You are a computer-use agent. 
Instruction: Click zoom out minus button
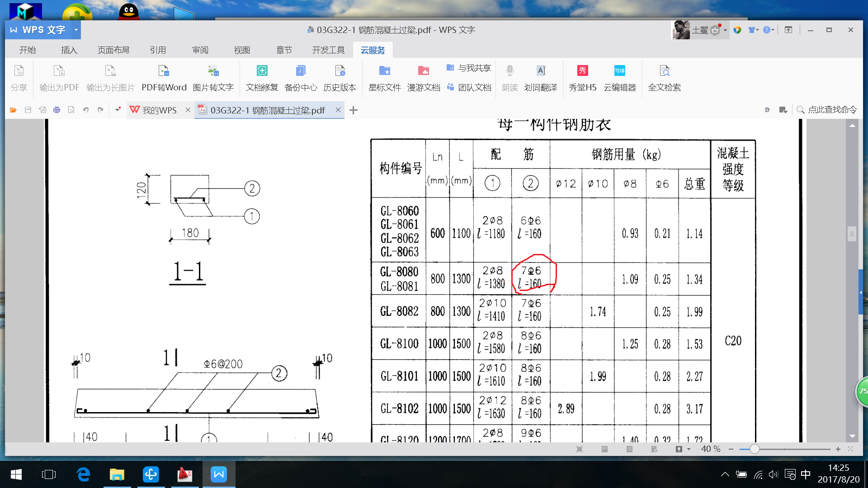(731, 449)
